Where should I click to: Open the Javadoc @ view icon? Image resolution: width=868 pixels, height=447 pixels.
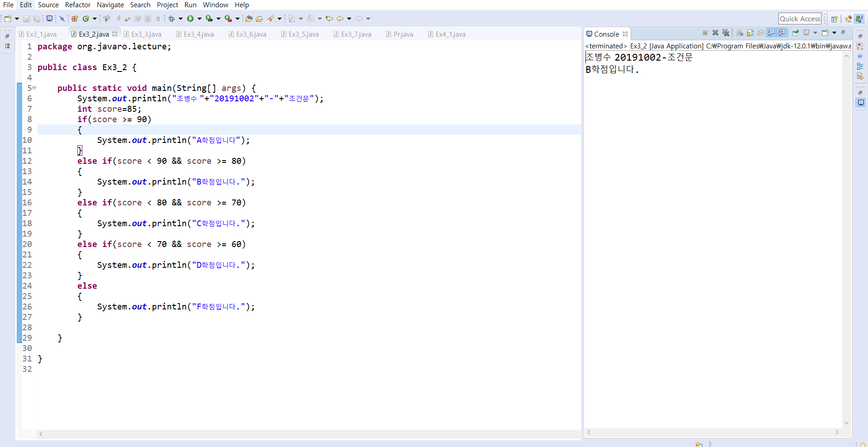pyautogui.click(x=860, y=56)
